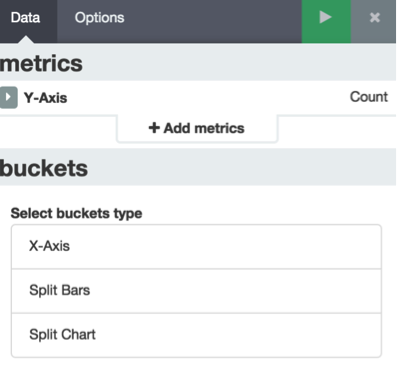This screenshot has width=397, height=370.
Task: Add metrics to the visualization
Action: coord(197,128)
